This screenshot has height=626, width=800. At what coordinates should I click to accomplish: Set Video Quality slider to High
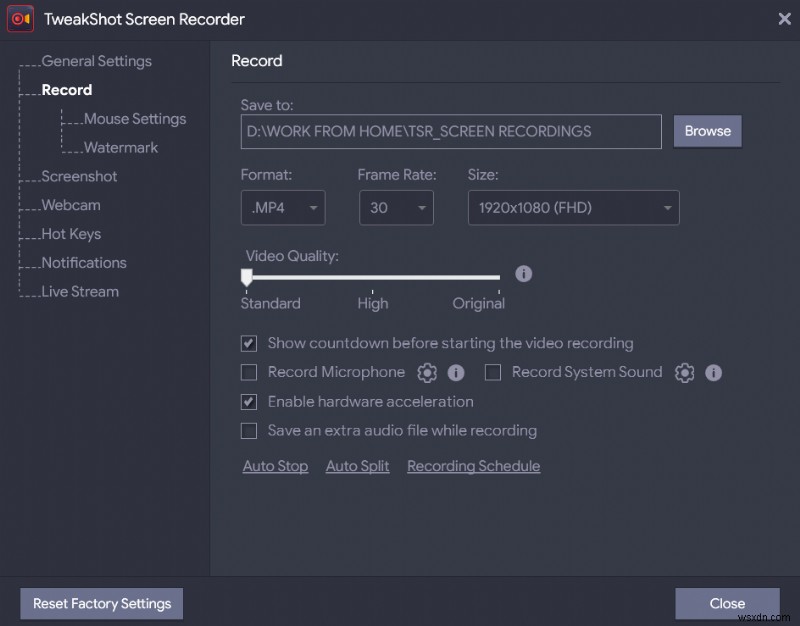point(372,277)
